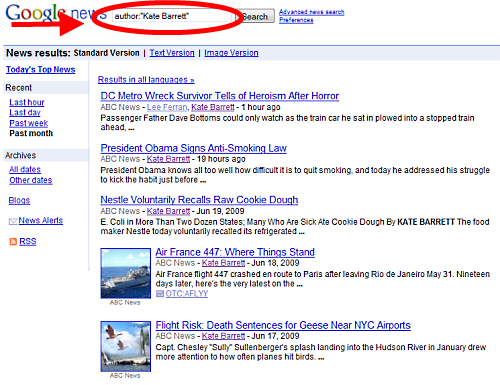Click the 'Recent' sidebar heading

(x=19, y=88)
